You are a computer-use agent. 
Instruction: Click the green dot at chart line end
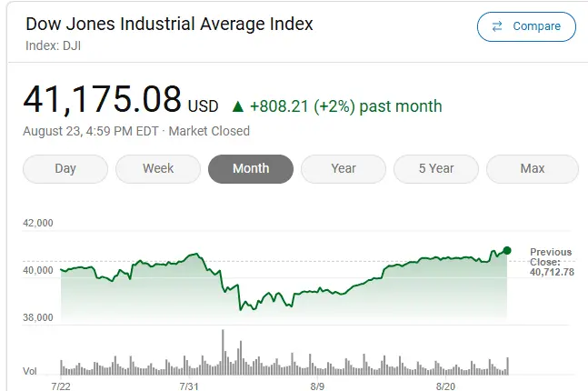tap(507, 250)
